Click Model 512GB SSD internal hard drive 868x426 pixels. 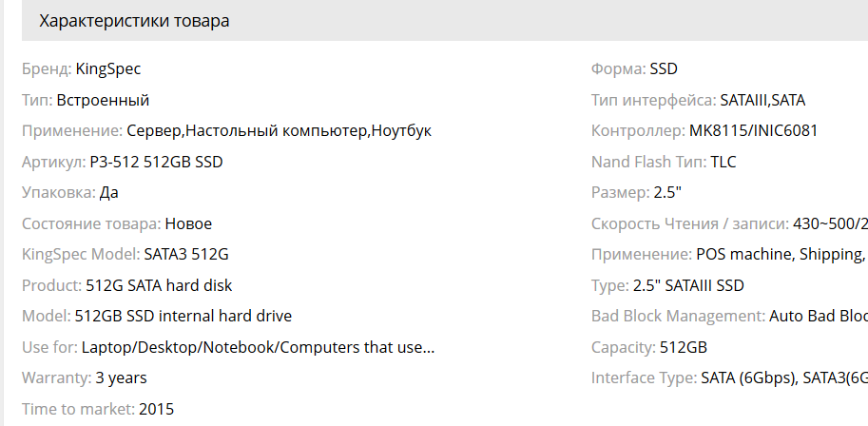(183, 316)
